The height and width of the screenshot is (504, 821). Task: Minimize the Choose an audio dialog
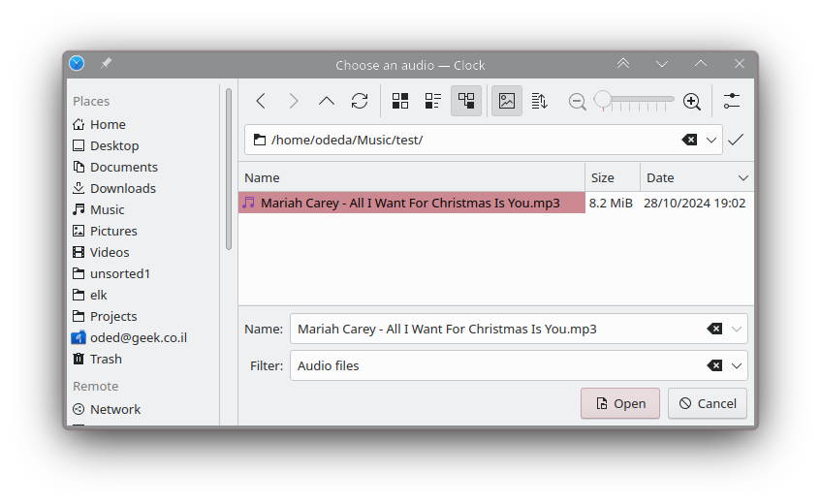pos(662,64)
